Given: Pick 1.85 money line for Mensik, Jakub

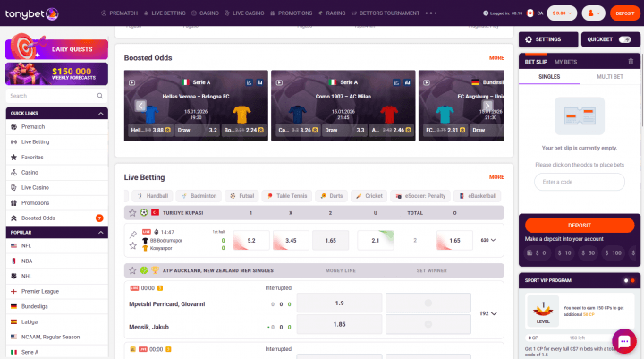Looking at the screenshot, I should (x=339, y=324).
